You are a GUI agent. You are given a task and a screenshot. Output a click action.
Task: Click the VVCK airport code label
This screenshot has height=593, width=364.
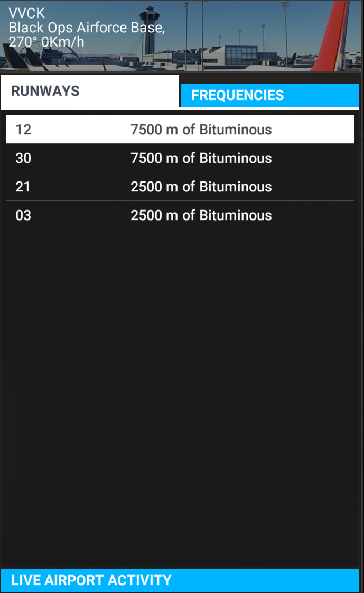tap(24, 13)
